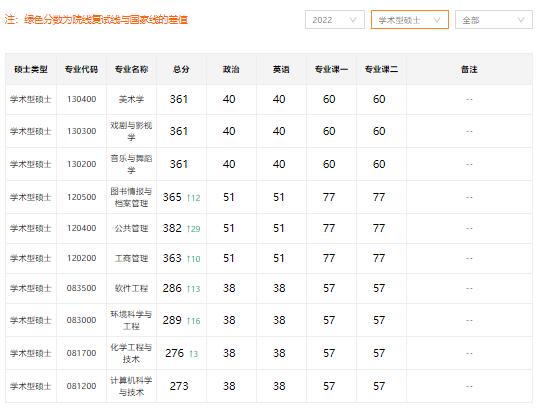
Task: Click the green up-arrow 29 beside 382
Action: (x=194, y=229)
